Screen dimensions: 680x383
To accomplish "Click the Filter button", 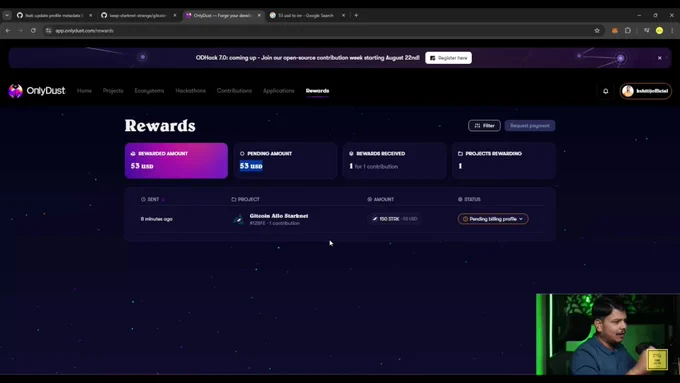I will [484, 125].
